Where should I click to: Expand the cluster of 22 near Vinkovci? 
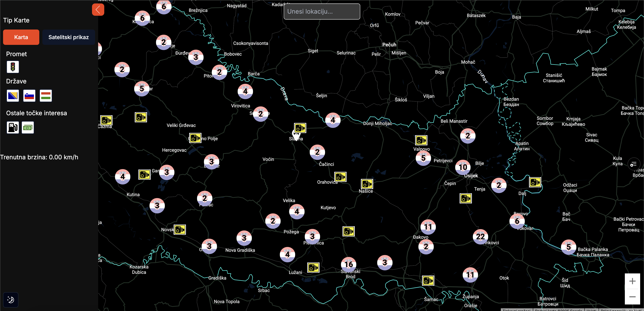(480, 236)
